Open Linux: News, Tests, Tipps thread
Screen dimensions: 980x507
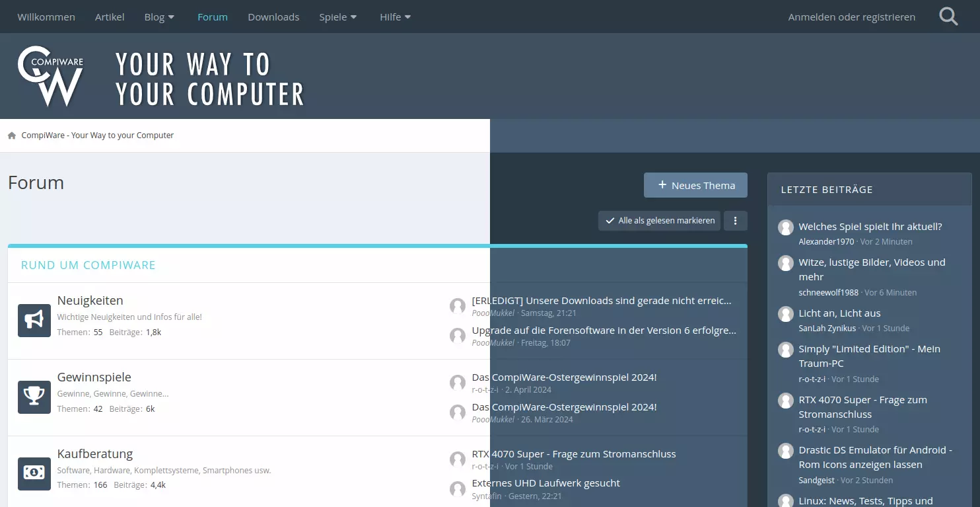866,501
